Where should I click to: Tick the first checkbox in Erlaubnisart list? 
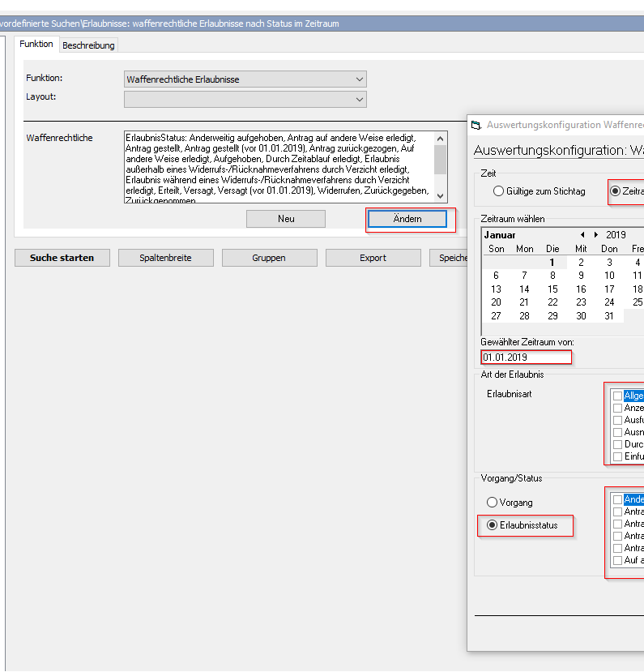coord(618,396)
